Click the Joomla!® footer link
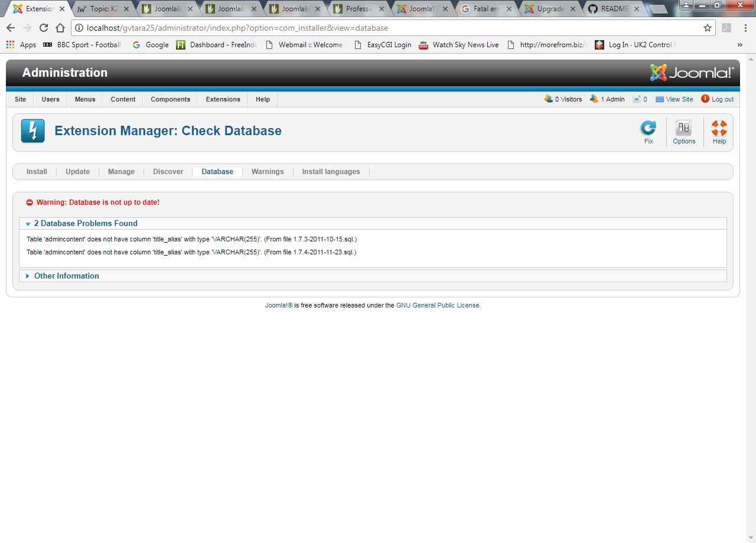756x543 pixels. (279, 306)
